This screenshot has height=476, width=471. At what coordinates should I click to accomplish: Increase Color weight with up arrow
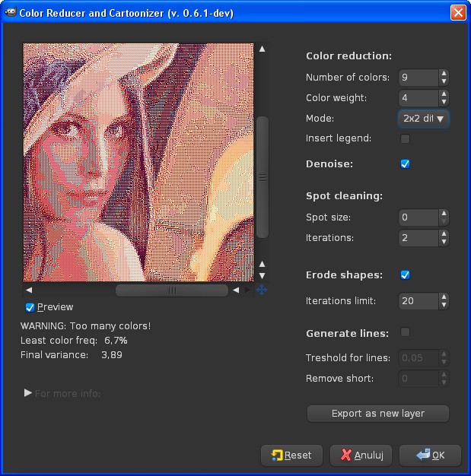click(444, 94)
